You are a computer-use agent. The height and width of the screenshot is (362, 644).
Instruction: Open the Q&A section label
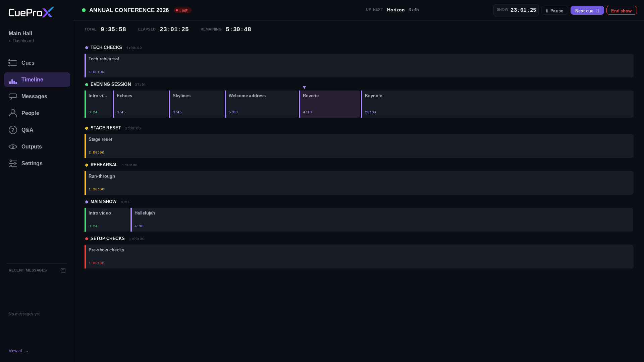pyautogui.click(x=27, y=130)
